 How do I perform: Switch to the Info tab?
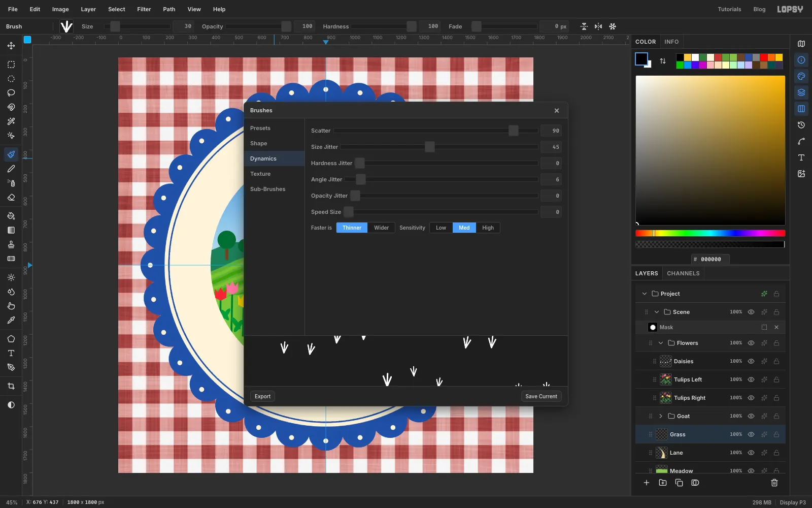(x=671, y=42)
